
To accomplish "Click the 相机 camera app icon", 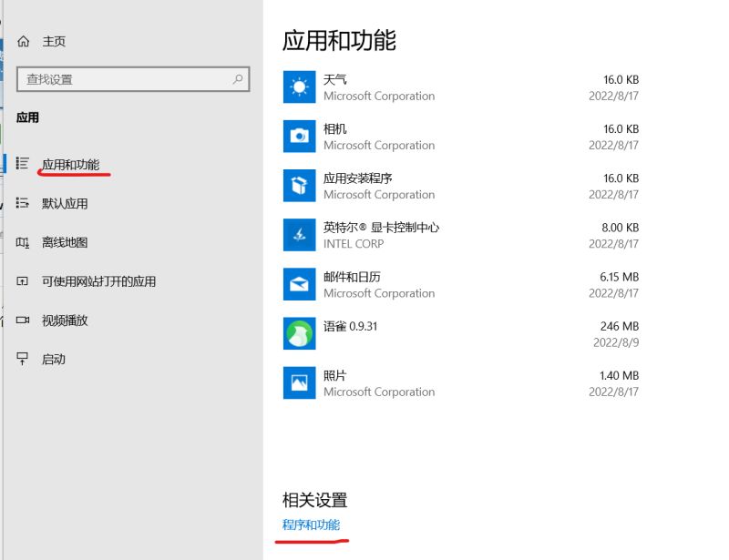I will [x=300, y=136].
